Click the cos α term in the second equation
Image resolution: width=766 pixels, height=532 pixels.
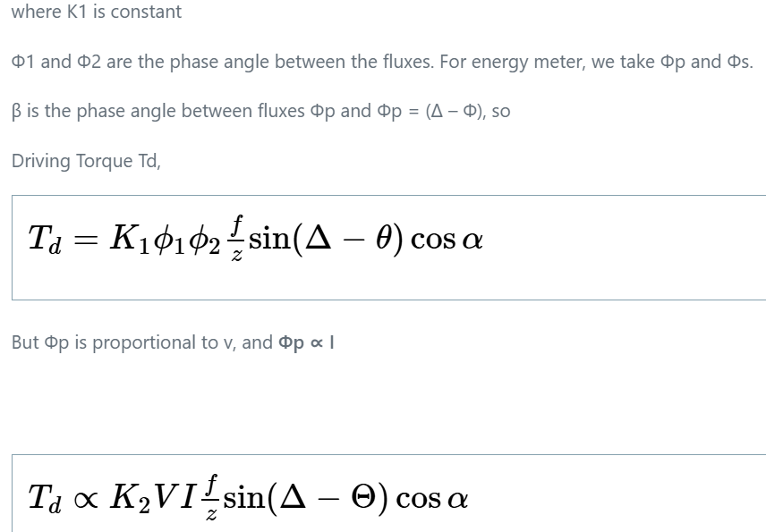[x=432, y=499]
